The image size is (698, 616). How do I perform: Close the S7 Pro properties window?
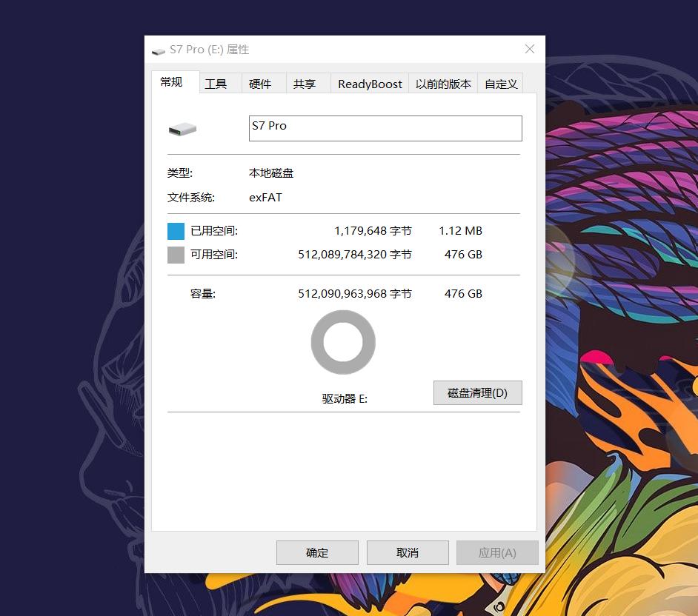(529, 49)
